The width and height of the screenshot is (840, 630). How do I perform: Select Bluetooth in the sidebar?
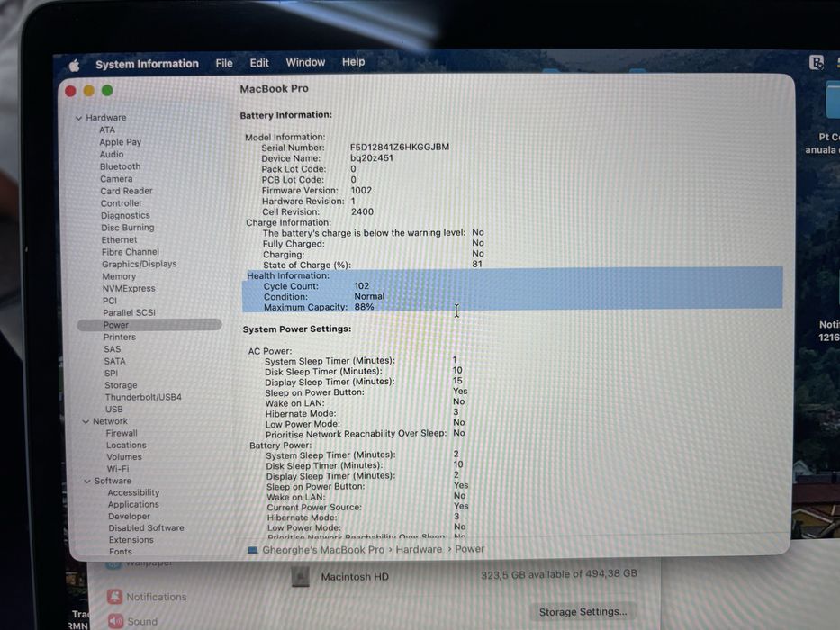tap(120, 166)
